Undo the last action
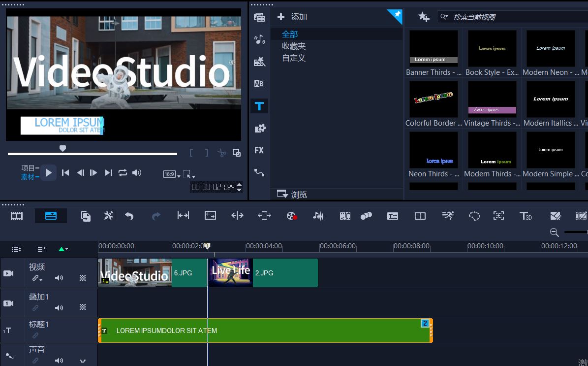Screen dimensions: 588x366 point(129,216)
